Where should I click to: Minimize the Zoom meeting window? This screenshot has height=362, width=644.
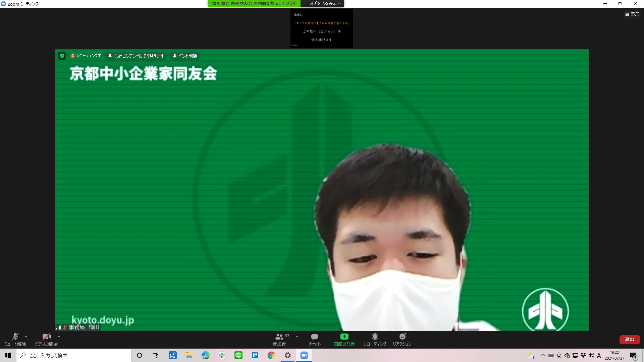[x=605, y=4]
